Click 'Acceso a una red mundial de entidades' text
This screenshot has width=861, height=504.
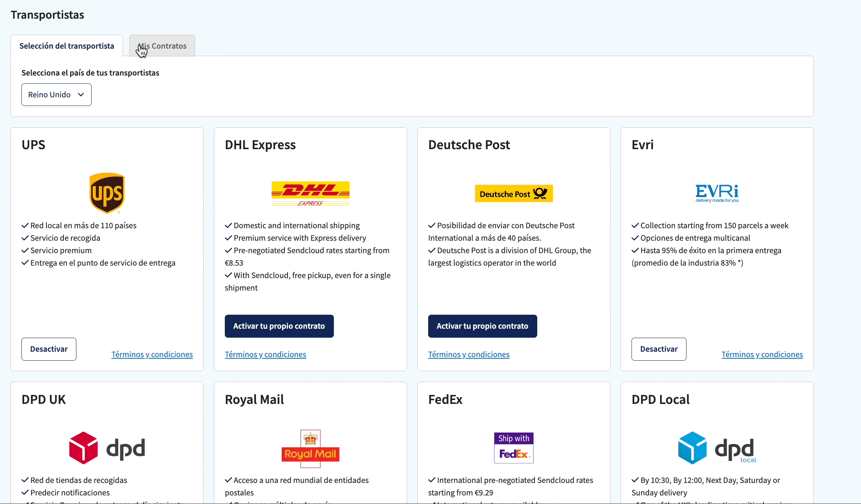[x=301, y=480]
